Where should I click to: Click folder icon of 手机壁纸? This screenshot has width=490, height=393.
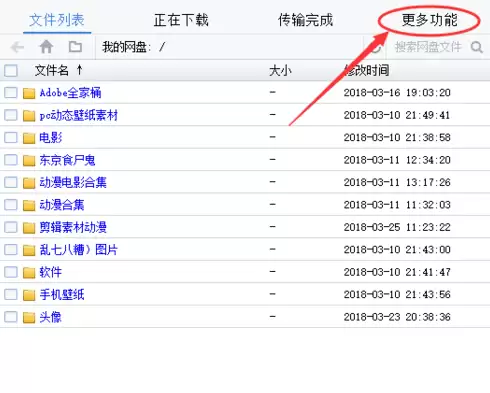coord(29,295)
